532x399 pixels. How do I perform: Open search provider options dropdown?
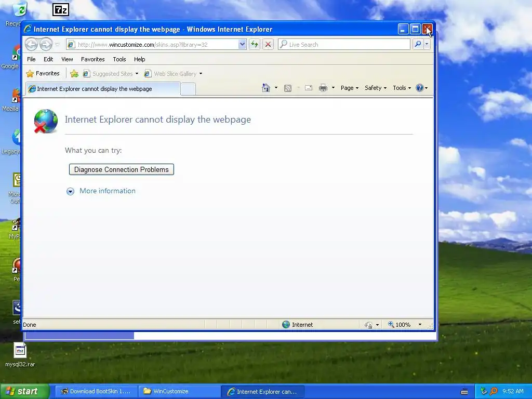tap(427, 45)
